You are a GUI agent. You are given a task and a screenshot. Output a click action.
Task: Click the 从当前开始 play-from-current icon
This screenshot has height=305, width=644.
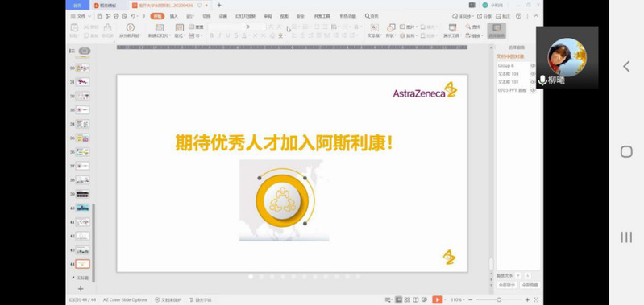(x=131, y=27)
